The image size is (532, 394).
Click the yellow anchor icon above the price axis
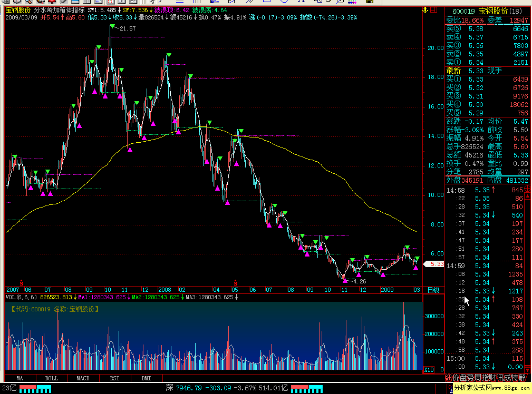[x=425, y=10]
